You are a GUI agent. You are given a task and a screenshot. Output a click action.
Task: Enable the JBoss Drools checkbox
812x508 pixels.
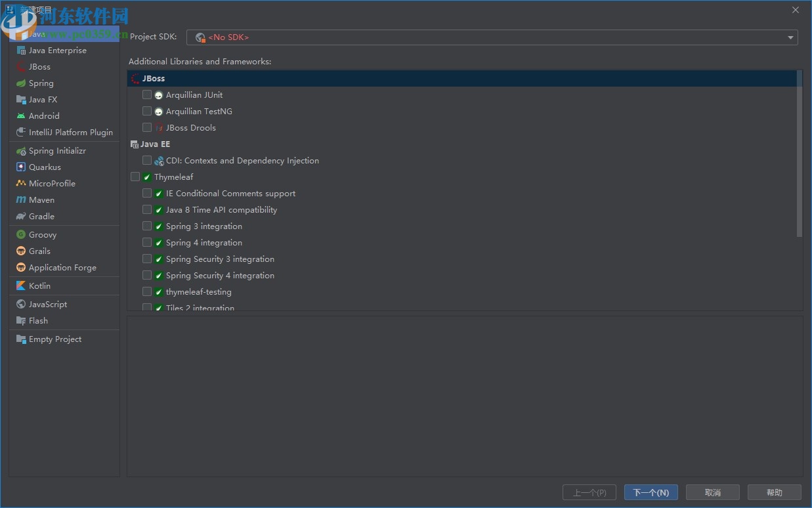[147, 127]
